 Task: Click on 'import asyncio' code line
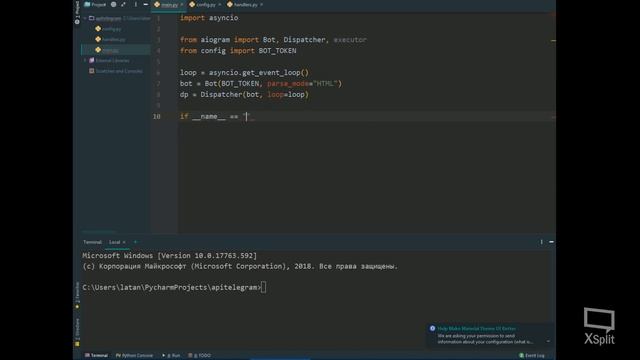209,18
